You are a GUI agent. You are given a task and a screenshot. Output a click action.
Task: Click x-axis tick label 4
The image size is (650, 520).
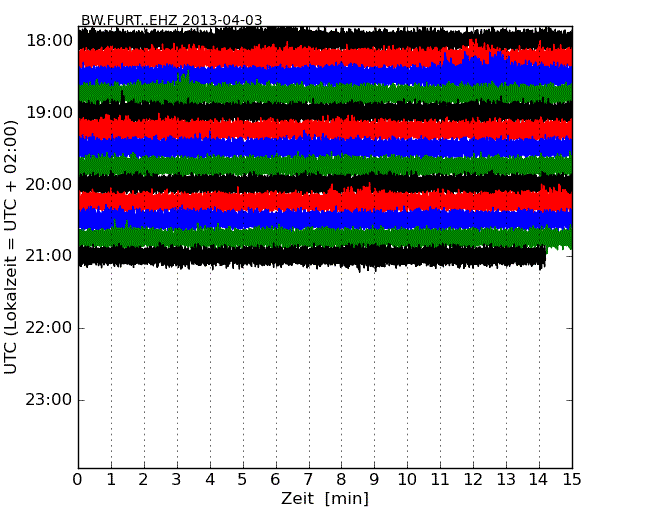pyautogui.click(x=210, y=480)
